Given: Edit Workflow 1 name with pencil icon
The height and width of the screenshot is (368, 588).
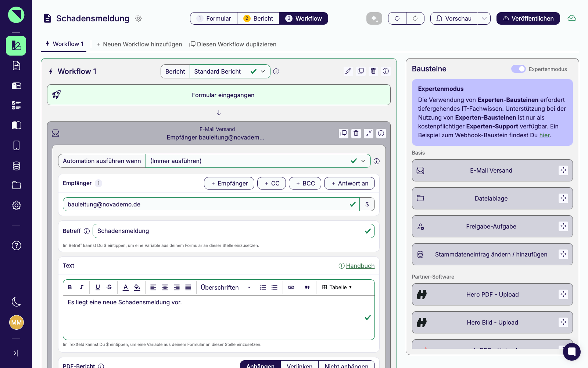Looking at the screenshot, I should click(348, 71).
